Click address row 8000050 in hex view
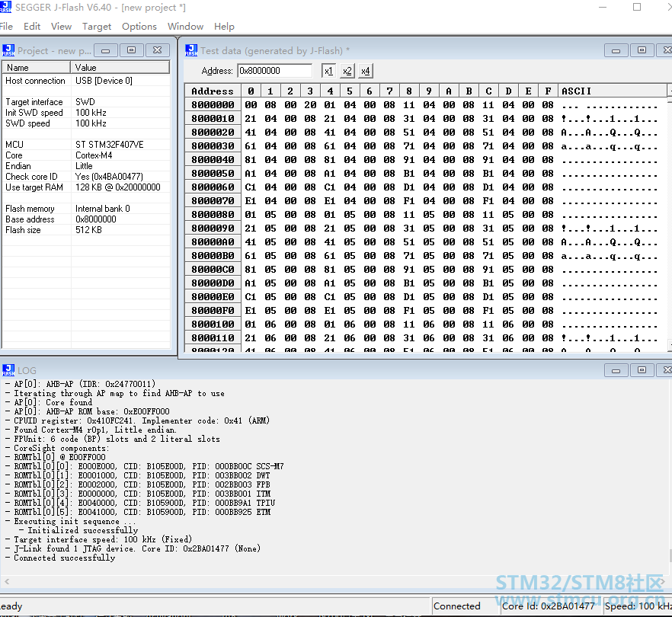The image size is (672, 617). [x=213, y=174]
